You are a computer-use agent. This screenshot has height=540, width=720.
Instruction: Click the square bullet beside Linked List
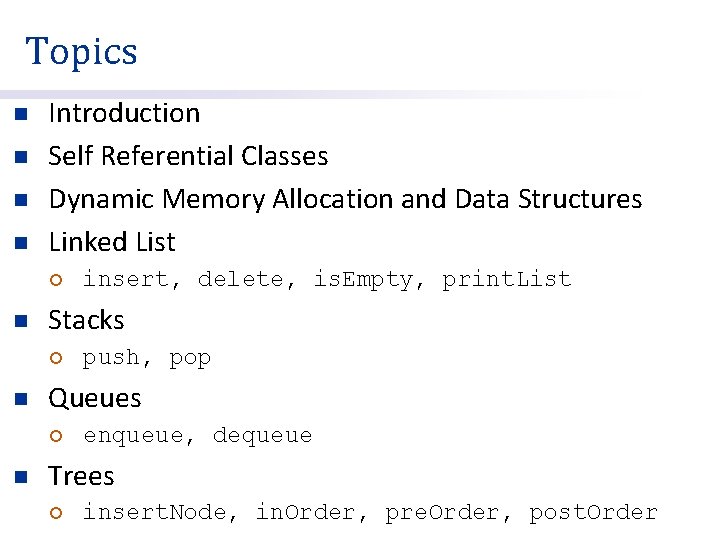pos(18,243)
